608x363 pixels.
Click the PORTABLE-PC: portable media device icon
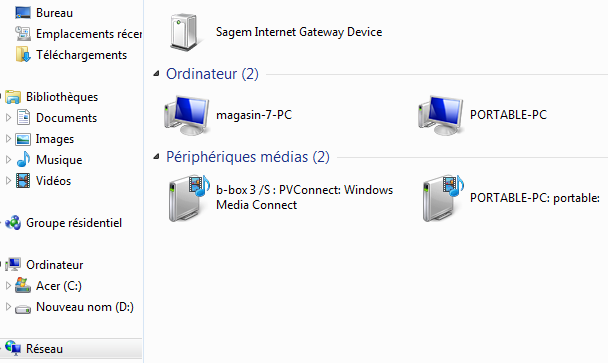443,198
